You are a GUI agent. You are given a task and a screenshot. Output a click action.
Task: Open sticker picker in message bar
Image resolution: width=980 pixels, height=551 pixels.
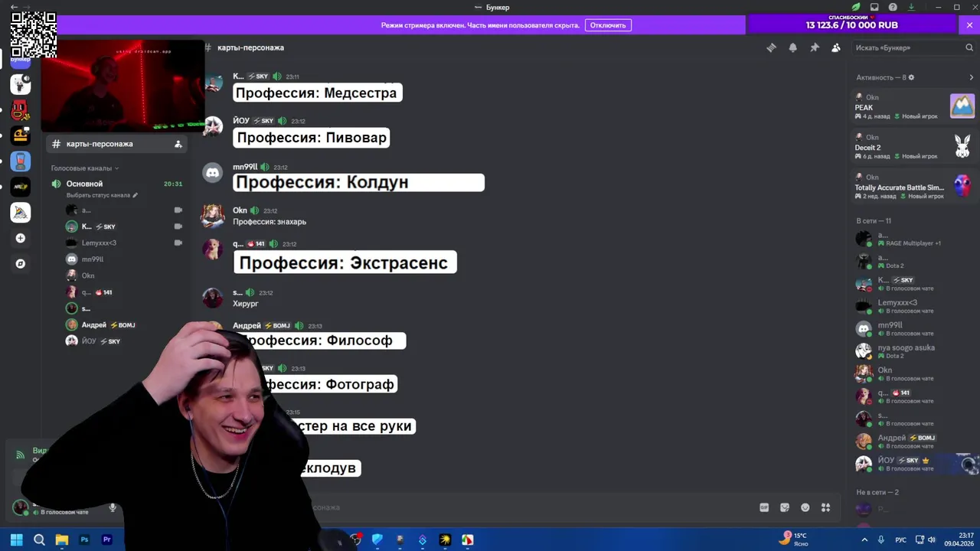point(785,507)
